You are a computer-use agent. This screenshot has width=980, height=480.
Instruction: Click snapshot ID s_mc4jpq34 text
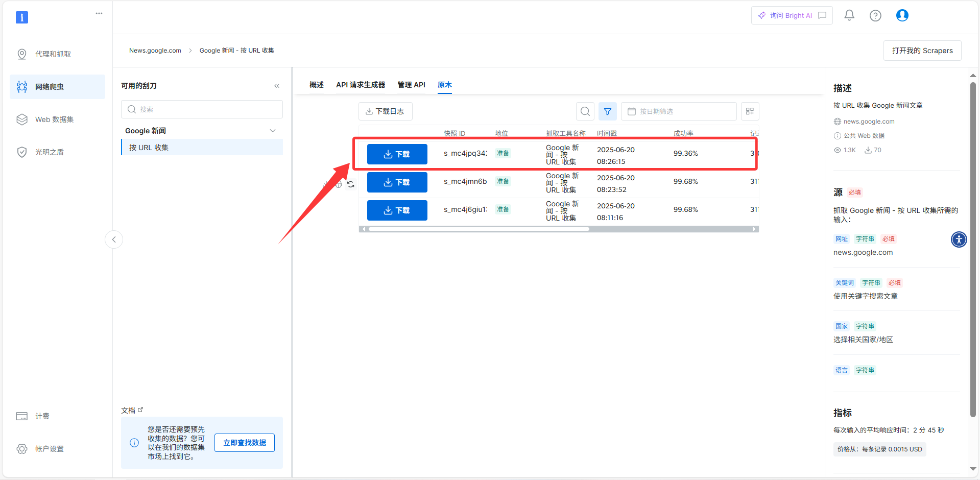pos(465,153)
